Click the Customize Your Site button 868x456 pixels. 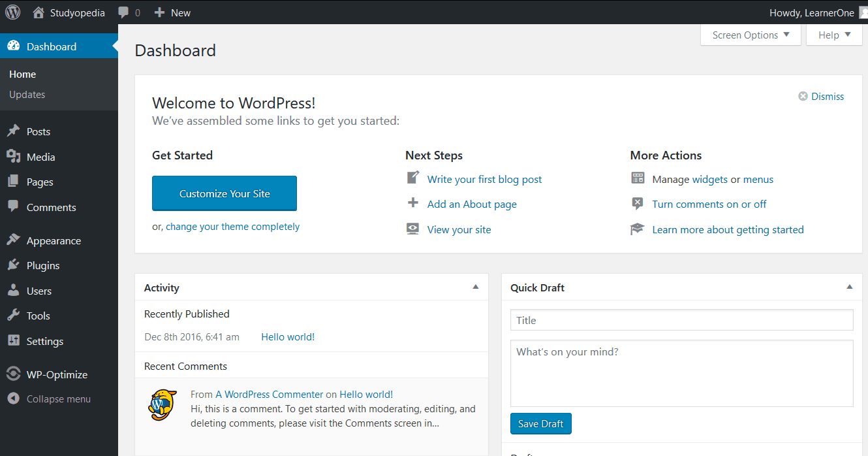(x=224, y=193)
